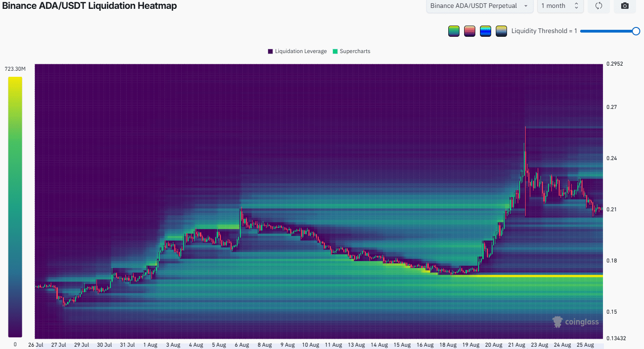The width and height of the screenshot is (644, 349).
Task: Click the bright yellow liquidation band
Action: click(x=527, y=276)
